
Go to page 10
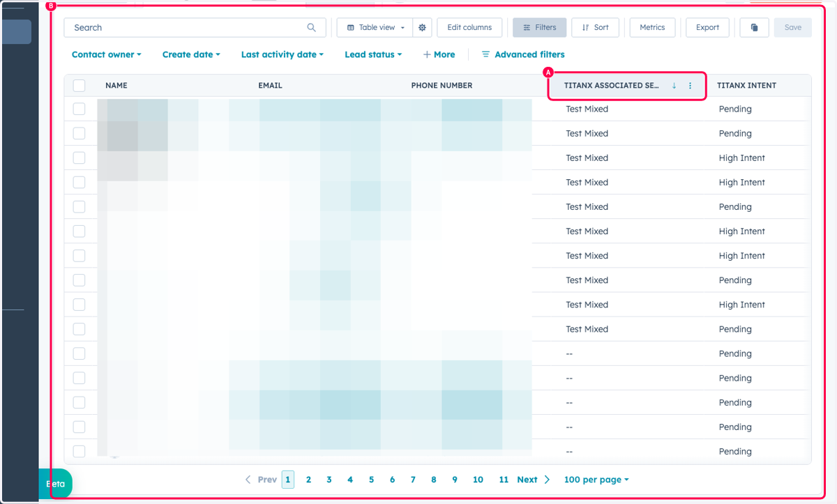pos(478,480)
